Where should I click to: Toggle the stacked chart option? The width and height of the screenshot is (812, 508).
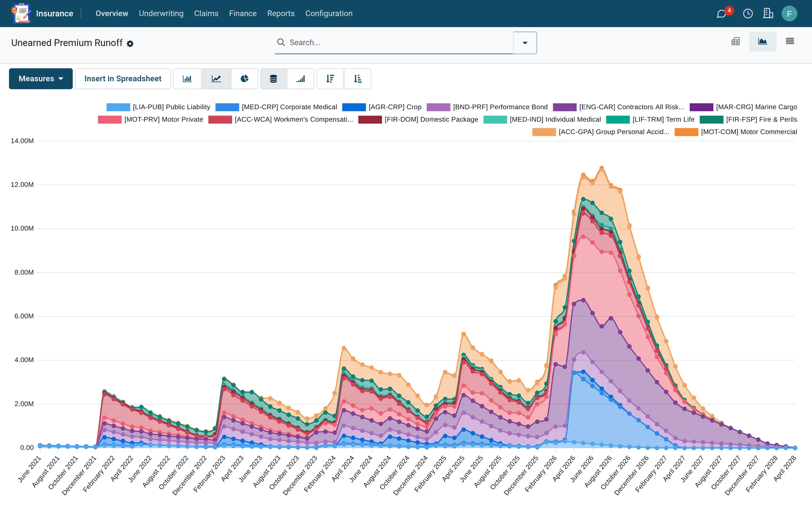(273, 79)
